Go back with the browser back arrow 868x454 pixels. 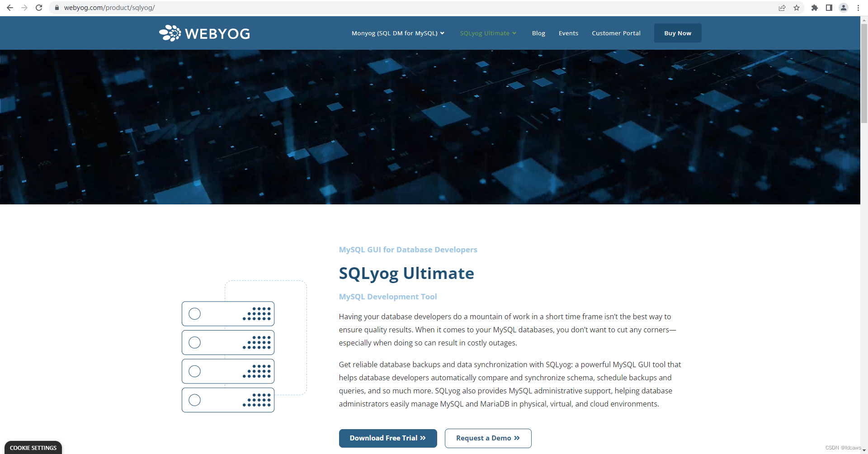(10, 8)
